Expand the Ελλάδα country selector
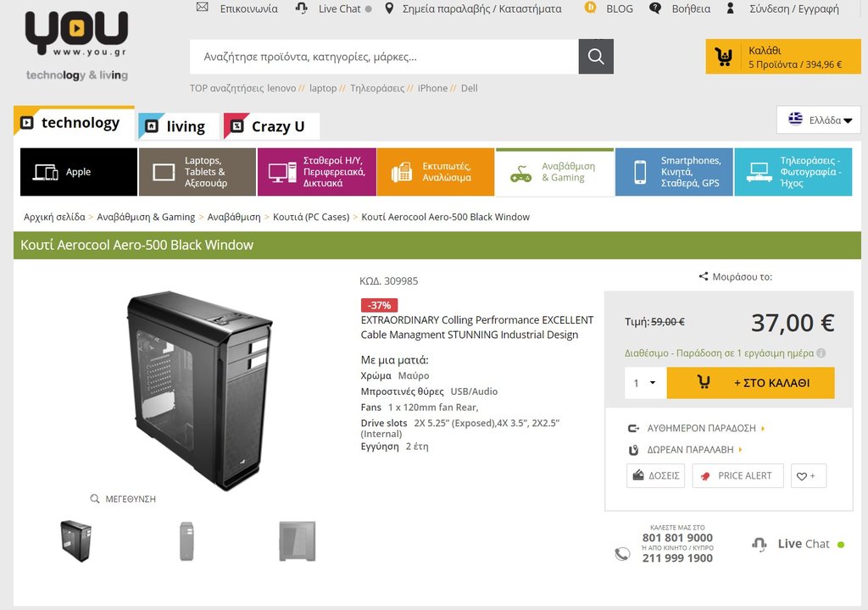The image size is (868, 610). (819, 119)
